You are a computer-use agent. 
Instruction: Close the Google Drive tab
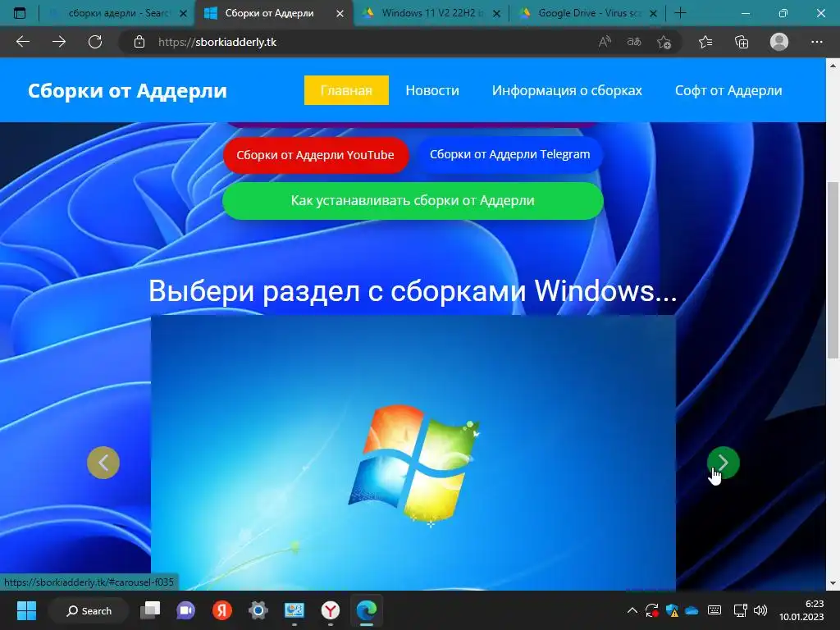click(653, 13)
